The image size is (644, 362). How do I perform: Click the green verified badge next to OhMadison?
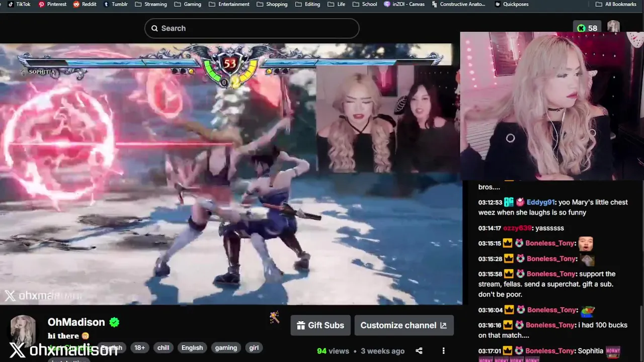point(114,322)
